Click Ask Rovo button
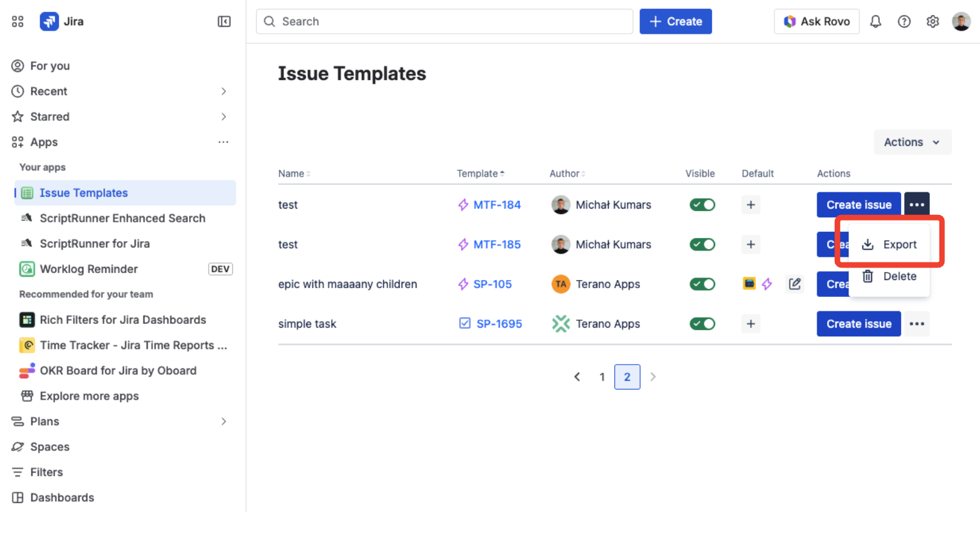The image size is (980, 550). (817, 21)
